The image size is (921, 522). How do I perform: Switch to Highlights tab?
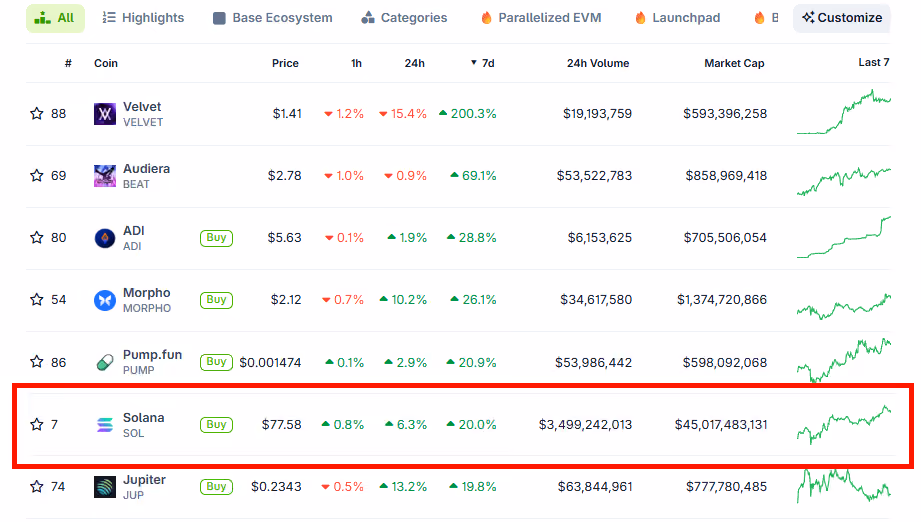(x=143, y=18)
